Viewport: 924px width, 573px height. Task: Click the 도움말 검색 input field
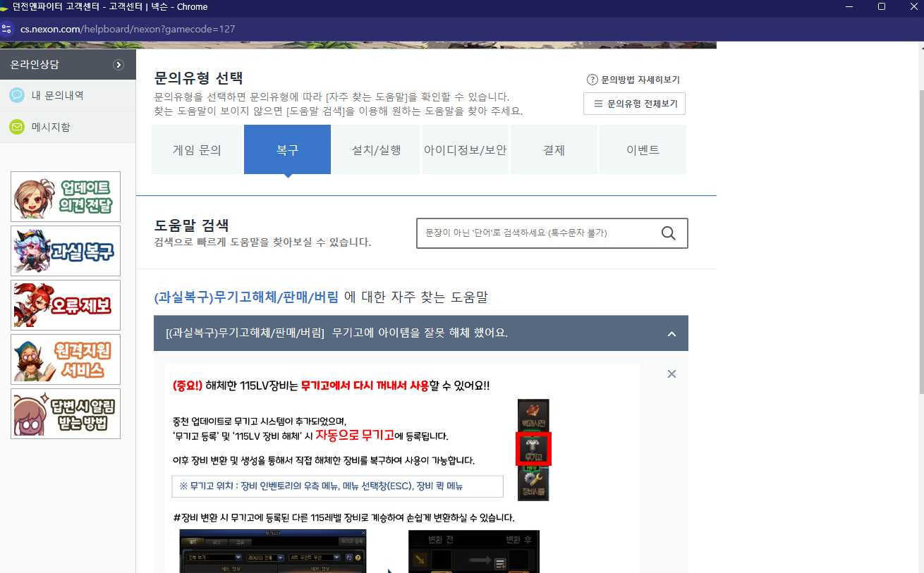pyautogui.click(x=536, y=233)
